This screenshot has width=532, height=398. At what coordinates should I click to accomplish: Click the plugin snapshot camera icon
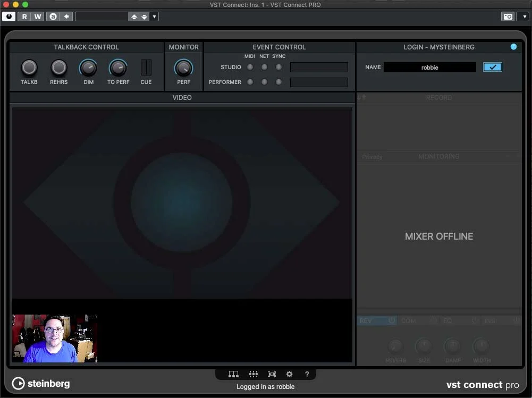point(508,16)
